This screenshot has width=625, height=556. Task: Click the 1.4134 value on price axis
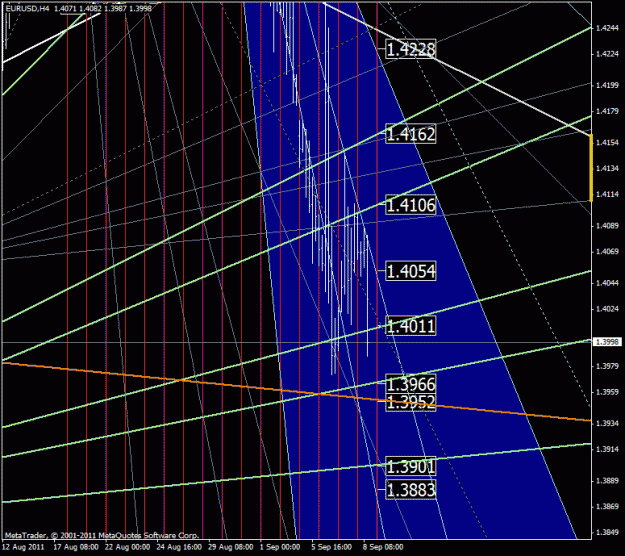[607, 168]
